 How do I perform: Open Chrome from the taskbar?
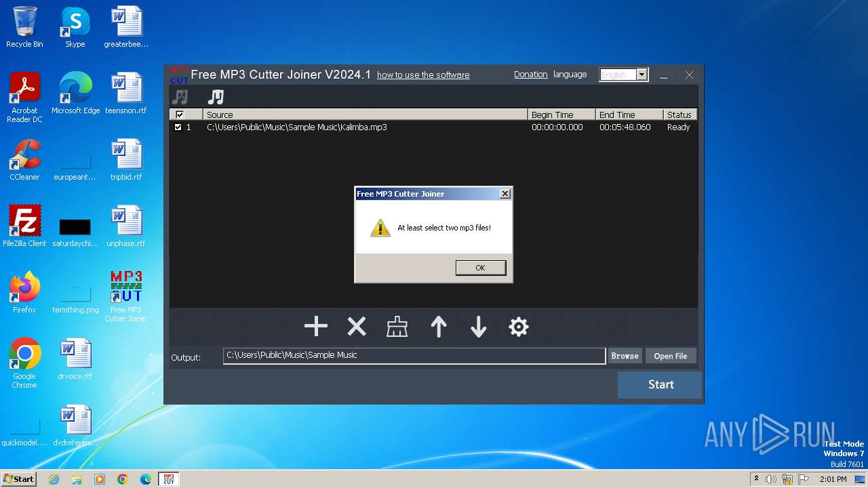click(x=123, y=479)
